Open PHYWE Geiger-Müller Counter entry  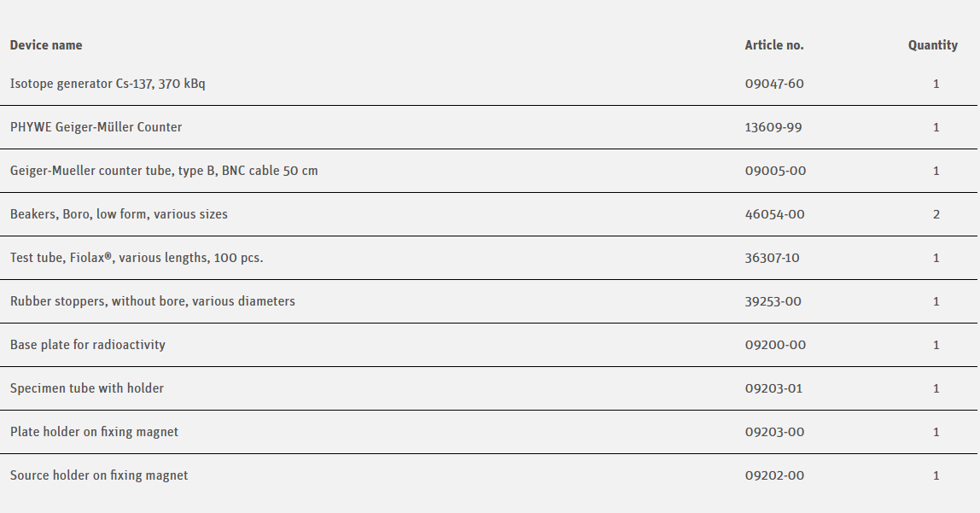click(96, 127)
